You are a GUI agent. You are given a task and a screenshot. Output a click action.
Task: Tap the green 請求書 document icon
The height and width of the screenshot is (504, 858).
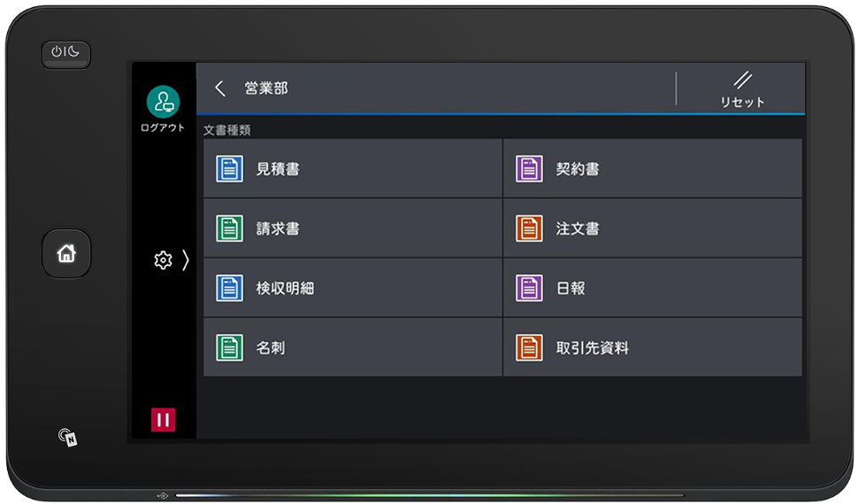click(x=229, y=229)
